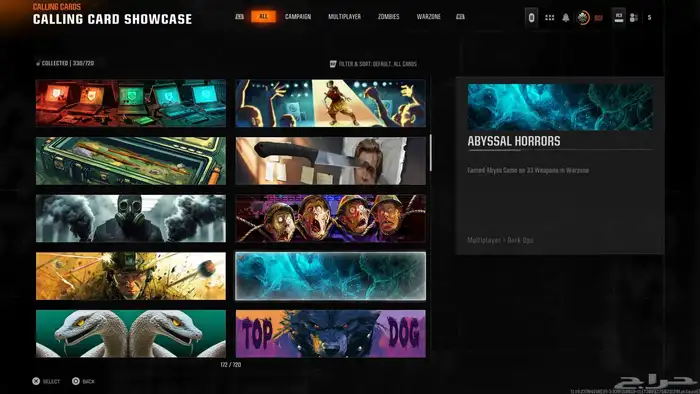
Task: Open Filter & Sort options
Action: point(373,64)
